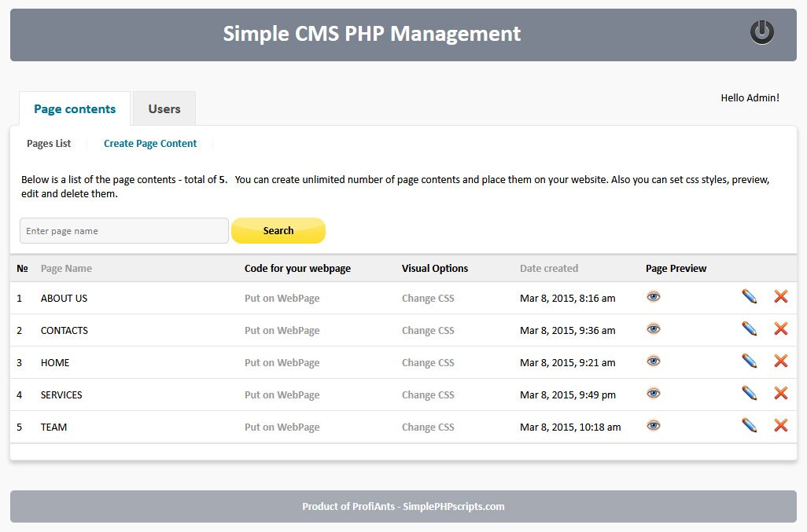The width and height of the screenshot is (807, 532).
Task: Select the Pages List submenu item
Action: point(49,143)
